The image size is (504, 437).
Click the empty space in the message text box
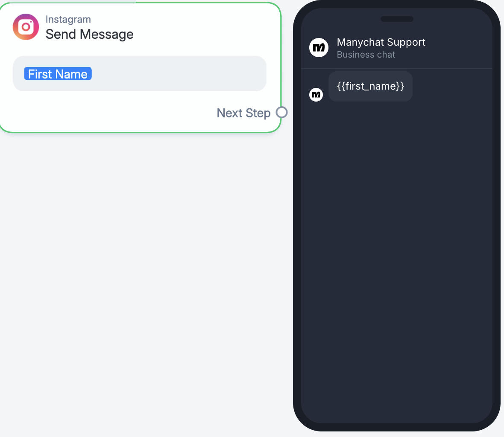(x=179, y=74)
